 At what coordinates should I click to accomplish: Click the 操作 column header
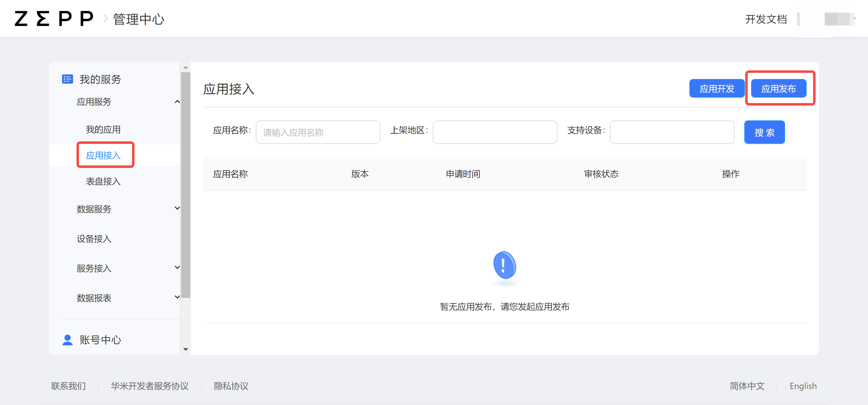(x=730, y=174)
